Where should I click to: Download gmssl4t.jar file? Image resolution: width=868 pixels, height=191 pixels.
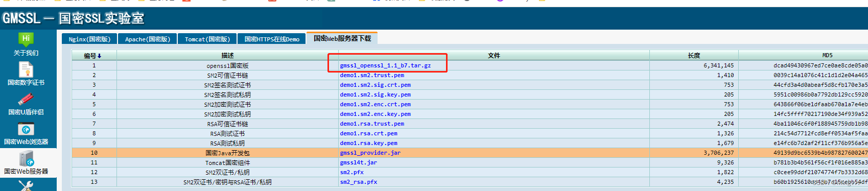pyautogui.click(x=359, y=162)
